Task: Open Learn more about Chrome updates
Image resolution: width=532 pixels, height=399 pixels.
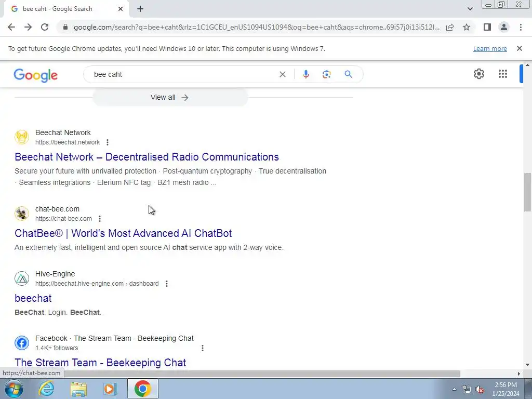Action: click(490, 48)
